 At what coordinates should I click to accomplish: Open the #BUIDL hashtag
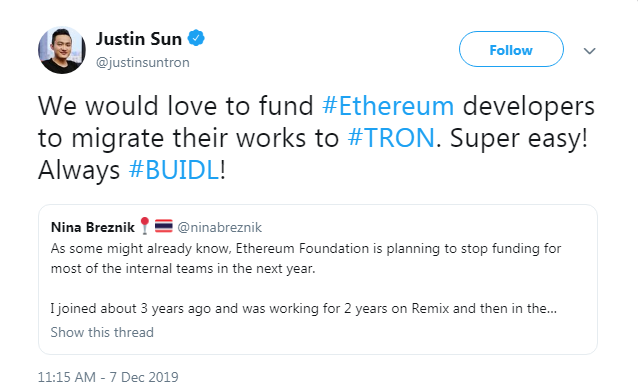pyautogui.click(x=174, y=169)
